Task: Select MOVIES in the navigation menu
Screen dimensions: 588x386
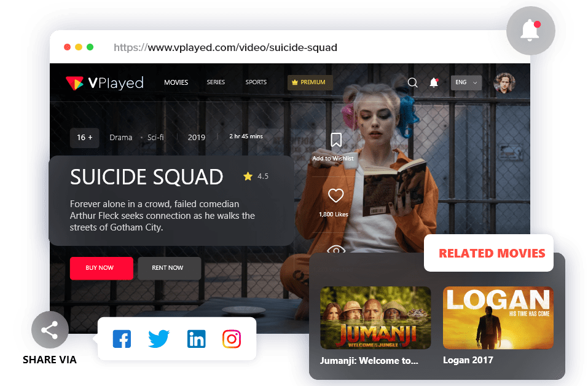Action: point(176,82)
